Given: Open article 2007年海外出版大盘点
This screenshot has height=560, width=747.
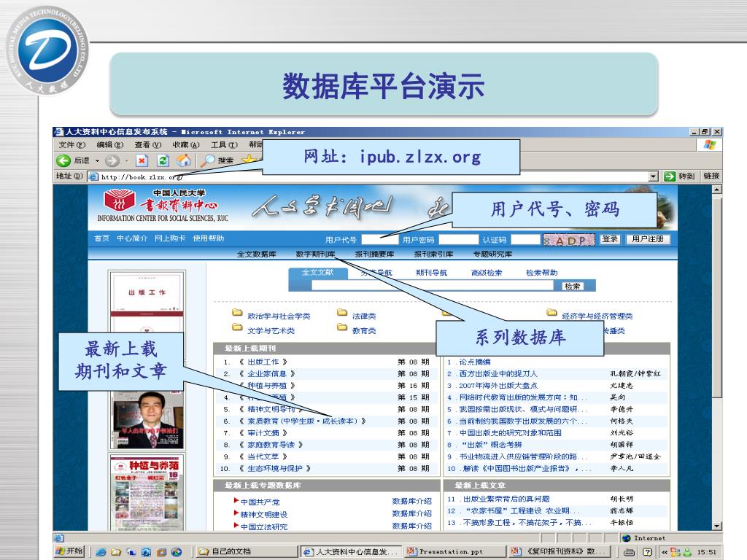Looking at the screenshot, I should tap(498, 386).
